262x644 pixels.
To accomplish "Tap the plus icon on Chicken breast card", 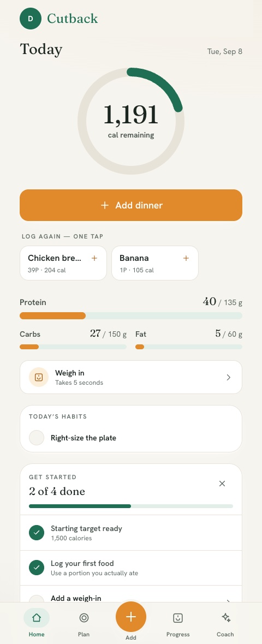I will (x=94, y=258).
